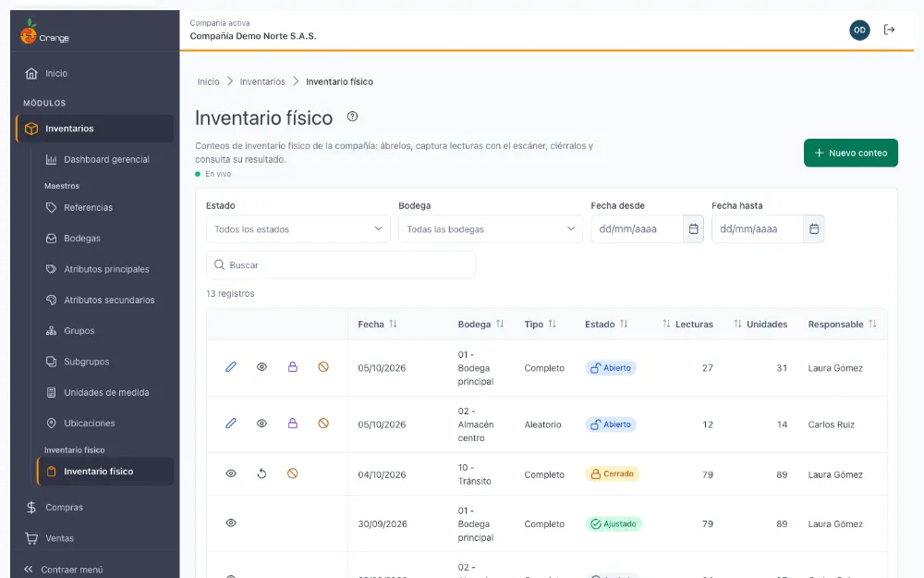Image resolution: width=924 pixels, height=578 pixels.
Task: Reopen the Tránsito count with undo icon
Action: [x=261, y=473]
